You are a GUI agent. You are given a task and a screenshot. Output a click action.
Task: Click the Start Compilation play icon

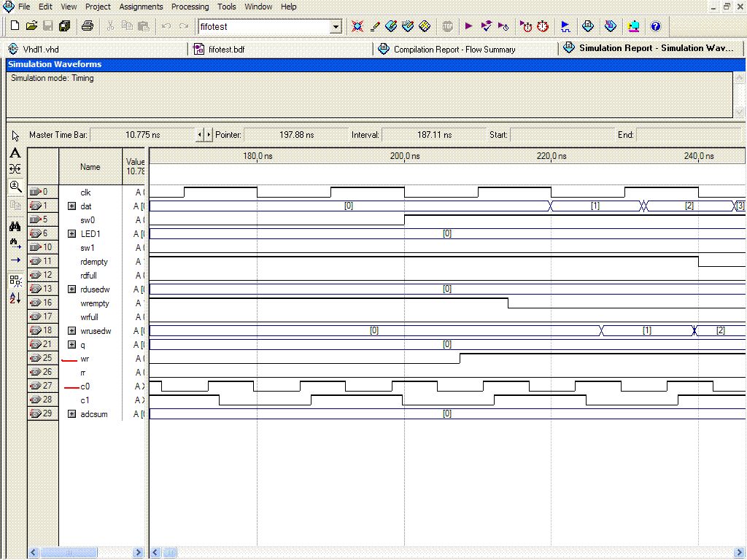[468, 26]
